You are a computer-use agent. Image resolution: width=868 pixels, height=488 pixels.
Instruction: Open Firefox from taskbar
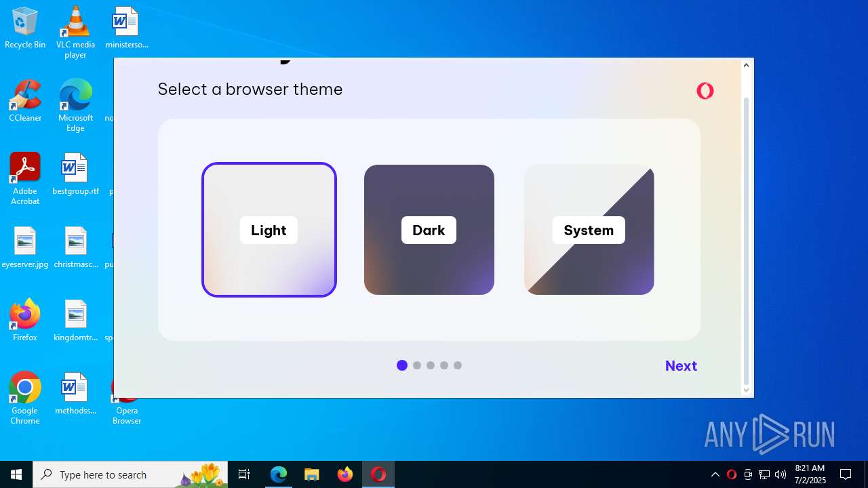click(345, 474)
